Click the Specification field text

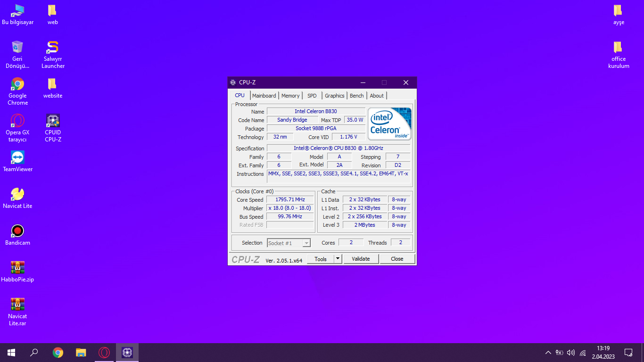point(339,148)
